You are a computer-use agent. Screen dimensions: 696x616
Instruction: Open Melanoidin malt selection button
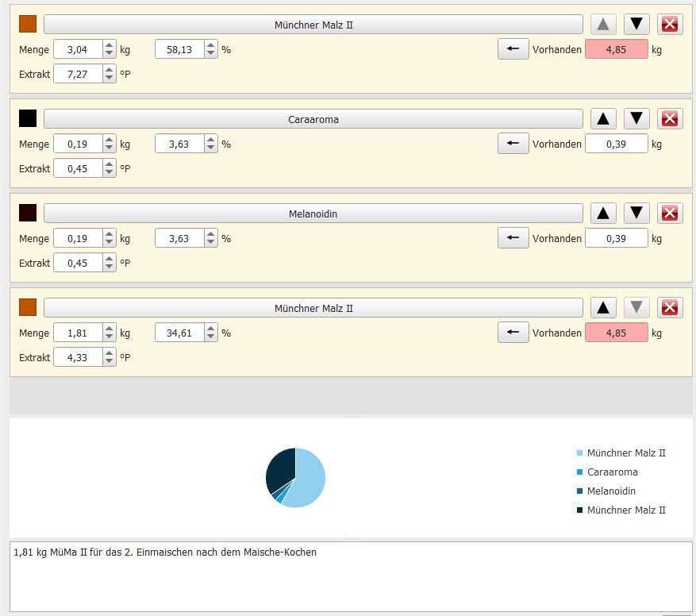pyautogui.click(x=313, y=214)
